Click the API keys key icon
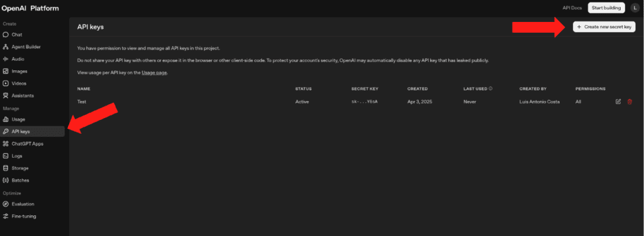Viewport: 644px width, 236px height. [x=6, y=132]
